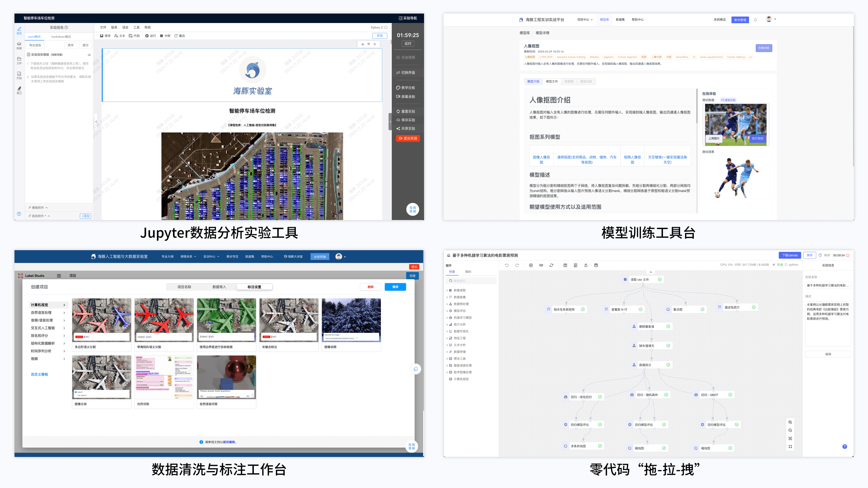Image resolution: width=868 pixels, height=488 pixels.
Task: Click the check status of 散点图 node
Action: [702, 310]
